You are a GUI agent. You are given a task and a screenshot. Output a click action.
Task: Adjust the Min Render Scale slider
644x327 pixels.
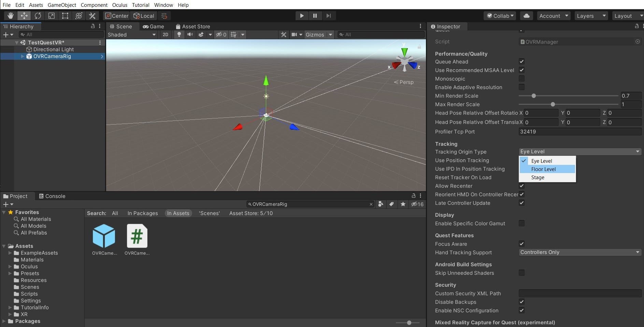point(568,96)
